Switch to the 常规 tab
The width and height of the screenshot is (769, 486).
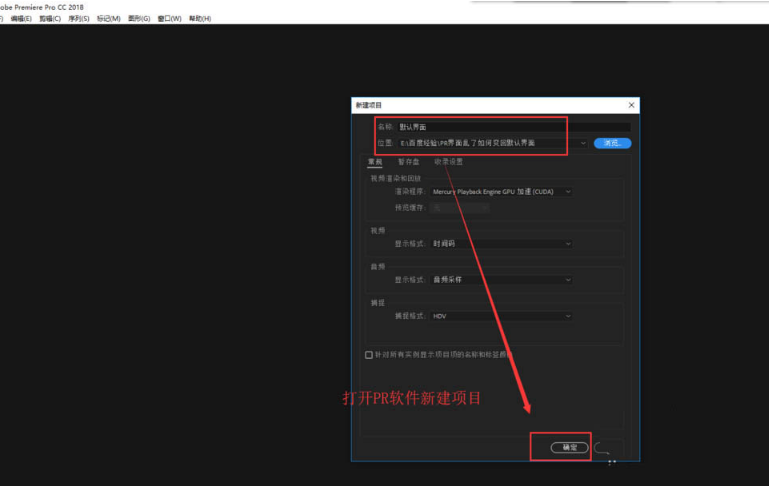point(375,161)
